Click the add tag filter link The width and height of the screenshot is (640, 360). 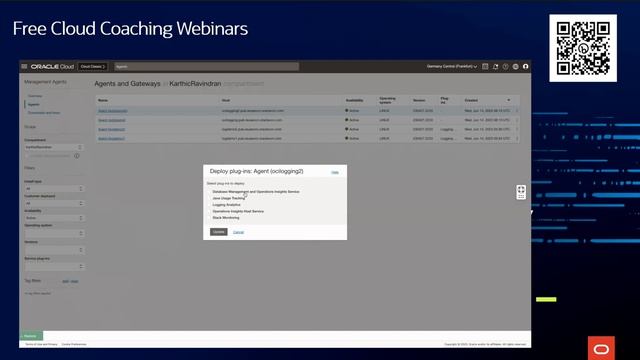tap(65, 281)
